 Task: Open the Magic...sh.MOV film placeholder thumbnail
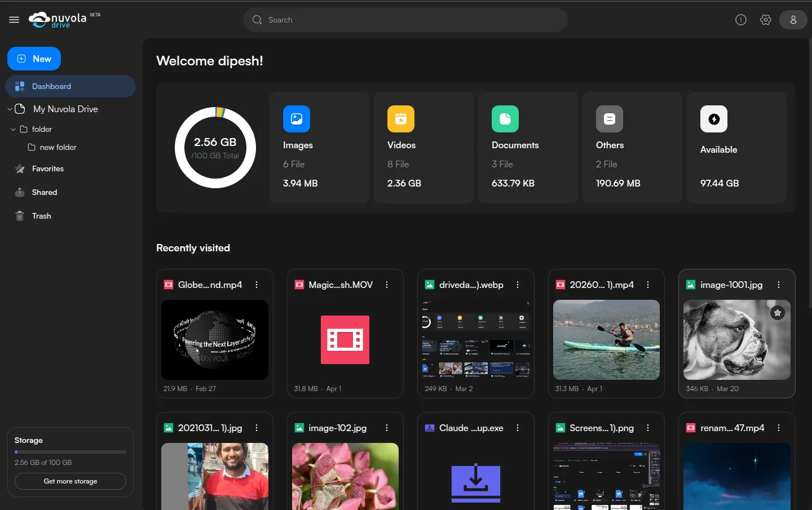coord(345,340)
